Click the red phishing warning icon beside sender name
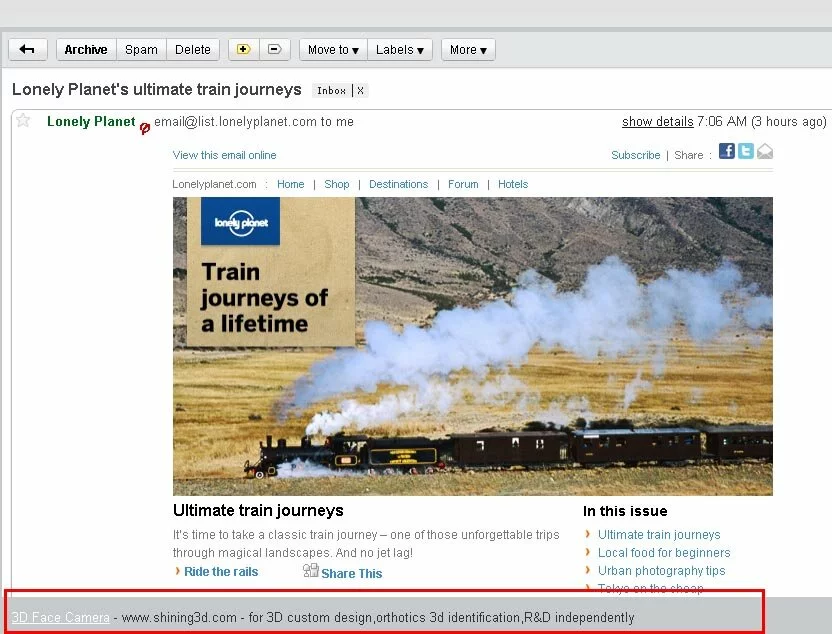 [145, 129]
